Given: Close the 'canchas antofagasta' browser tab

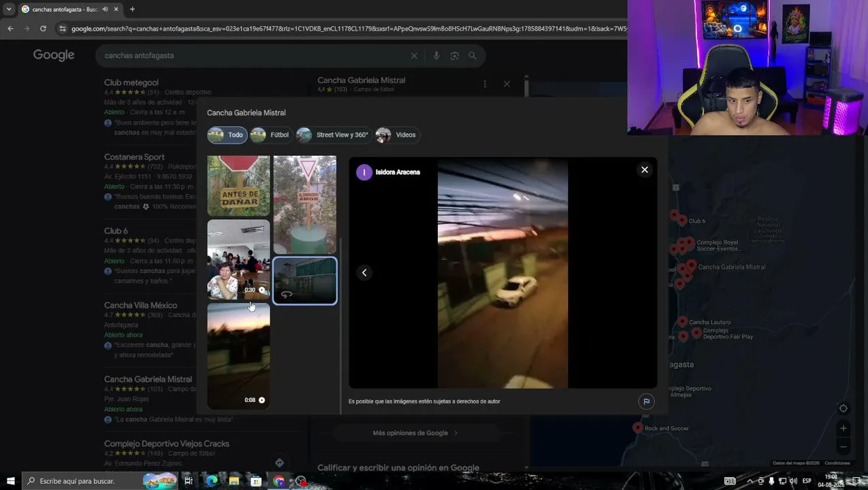Looking at the screenshot, I should click(x=116, y=10).
